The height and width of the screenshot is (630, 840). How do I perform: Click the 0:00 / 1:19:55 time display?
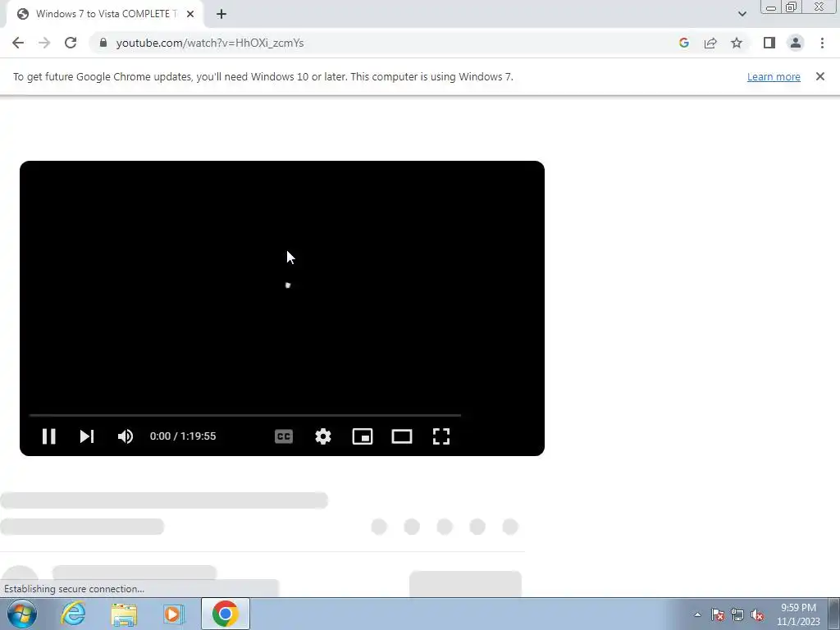pos(183,436)
